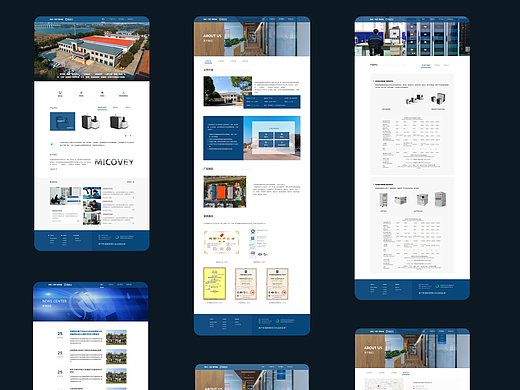Open the middle certificate in the bottom row
The width and height of the screenshot is (520, 390).
point(246,284)
